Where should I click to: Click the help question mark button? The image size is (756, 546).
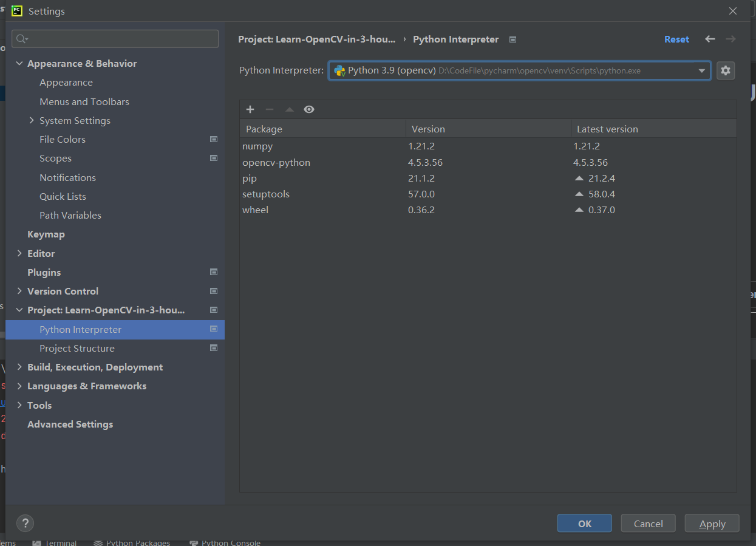click(25, 523)
